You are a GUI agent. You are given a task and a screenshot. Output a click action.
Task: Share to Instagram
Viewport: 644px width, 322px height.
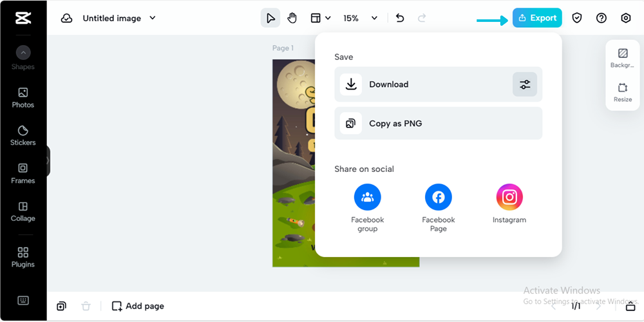(x=509, y=204)
